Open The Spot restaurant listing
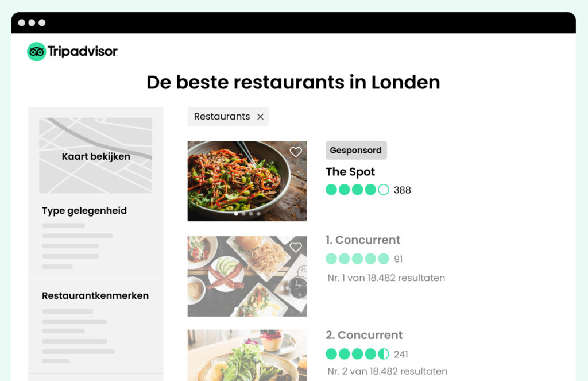 (350, 172)
